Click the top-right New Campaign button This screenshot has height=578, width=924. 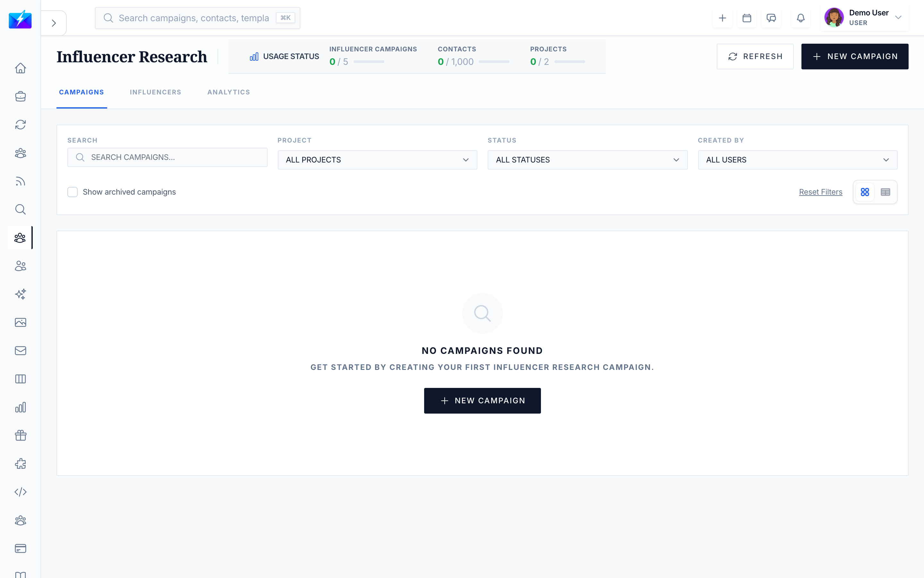pyautogui.click(x=854, y=57)
